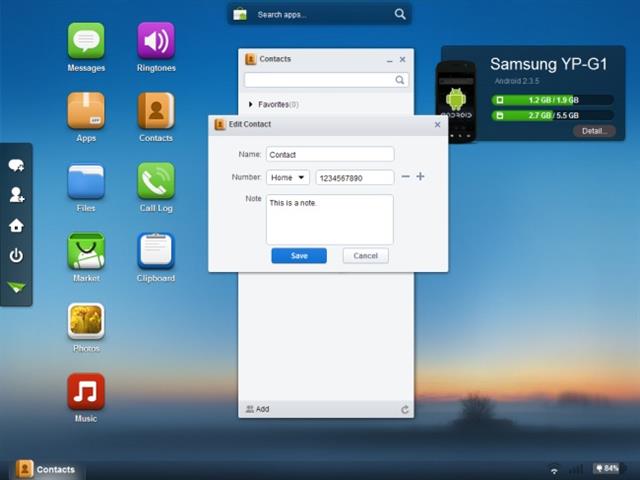640x480 pixels.
Task: Launch the Market app icon
Action: click(x=86, y=251)
